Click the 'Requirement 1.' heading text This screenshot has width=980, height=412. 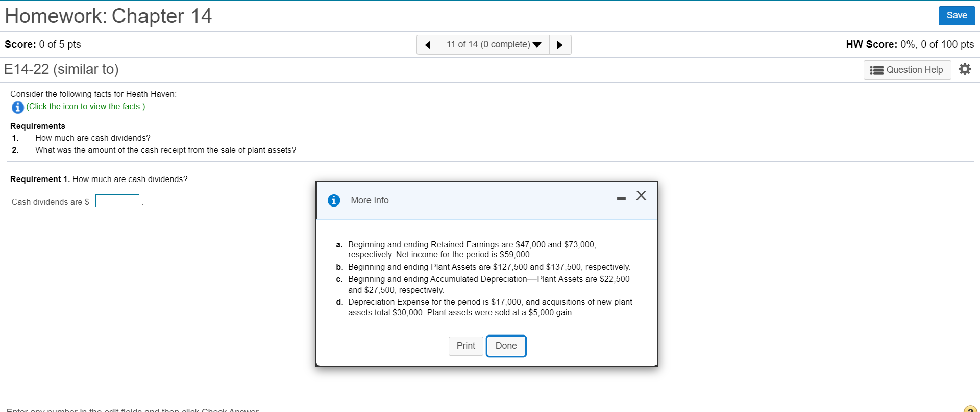pyautogui.click(x=40, y=179)
